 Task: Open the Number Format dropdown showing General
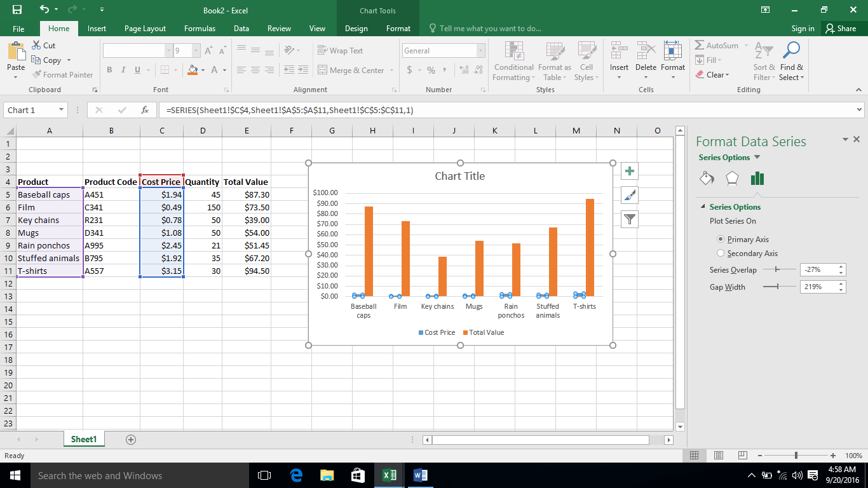click(443, 50)
